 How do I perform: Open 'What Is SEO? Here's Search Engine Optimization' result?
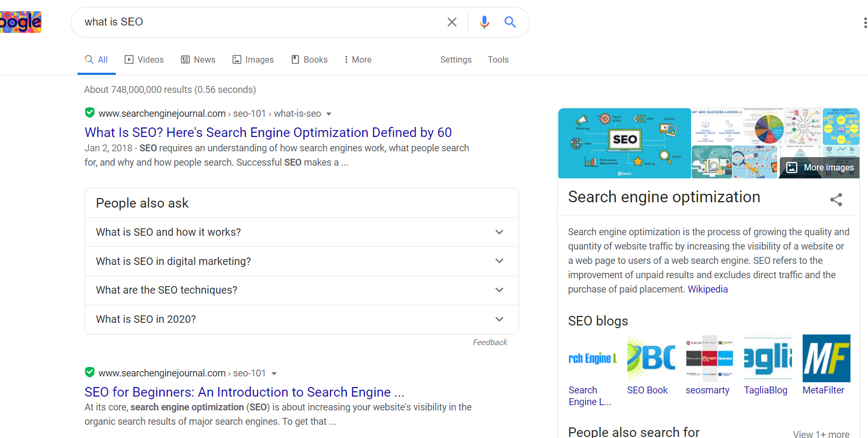[268, 132]
